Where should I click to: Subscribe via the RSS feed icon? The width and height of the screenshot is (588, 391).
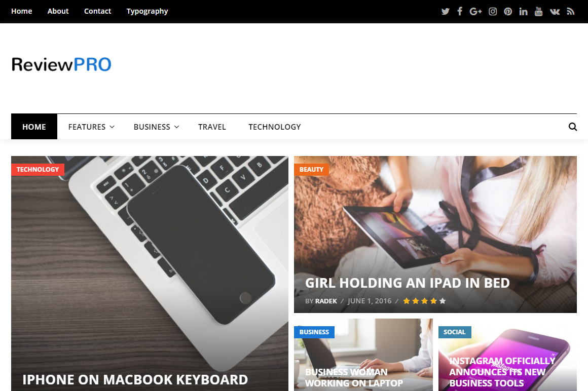point(570,11)
